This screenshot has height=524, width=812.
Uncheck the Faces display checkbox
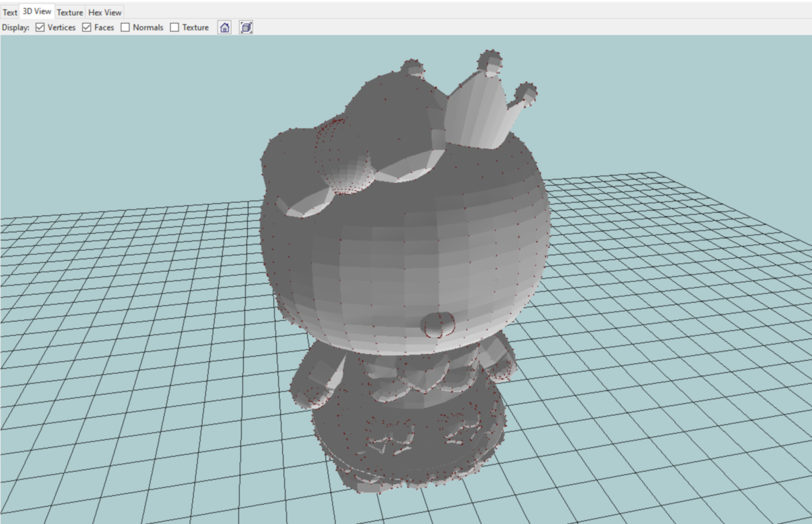(x=86, y=27)
